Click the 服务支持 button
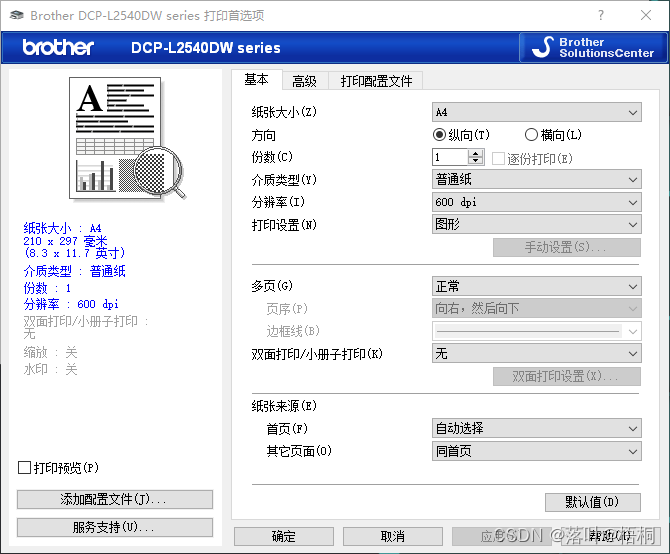 tap(115, 528)
